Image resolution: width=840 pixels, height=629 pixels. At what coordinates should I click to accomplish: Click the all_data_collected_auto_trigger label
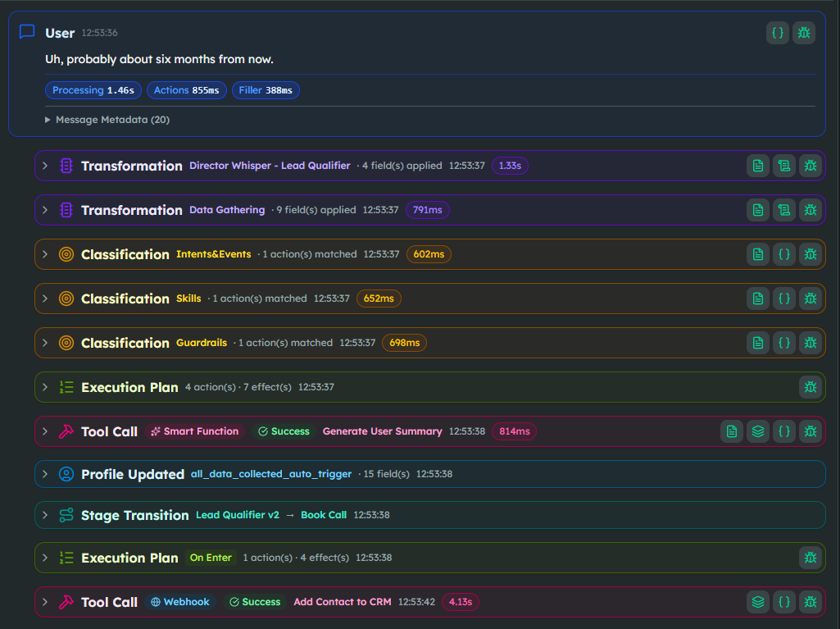(271, 474)
